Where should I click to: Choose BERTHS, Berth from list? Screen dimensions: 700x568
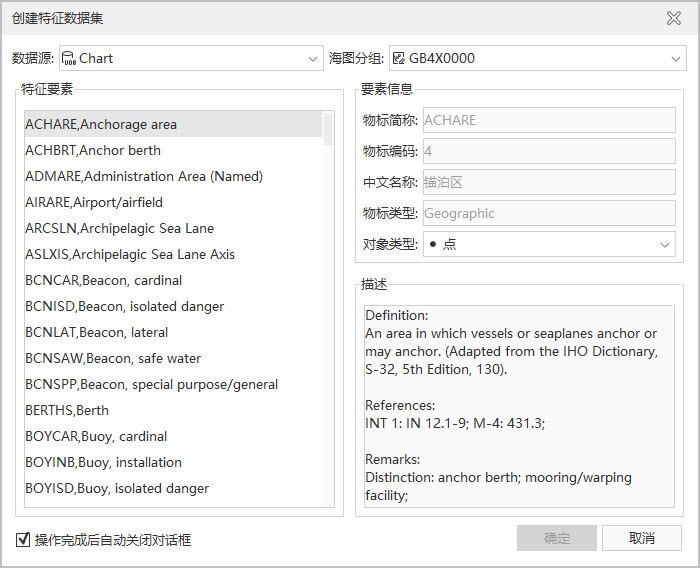(x=67, y=411)
